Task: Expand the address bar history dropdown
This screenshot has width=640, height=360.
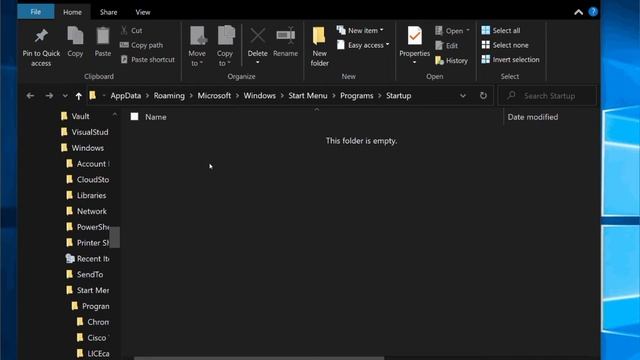Action: click(x=463, y=96)
